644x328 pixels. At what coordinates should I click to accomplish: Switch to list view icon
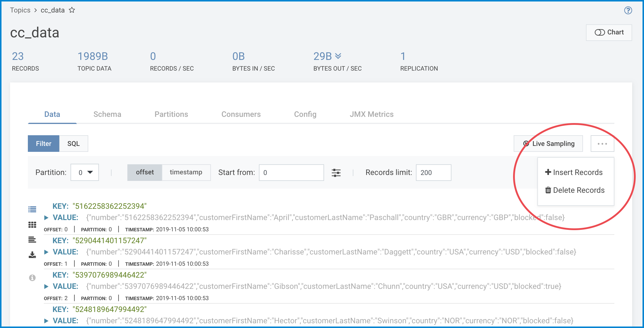pos(32,209)
